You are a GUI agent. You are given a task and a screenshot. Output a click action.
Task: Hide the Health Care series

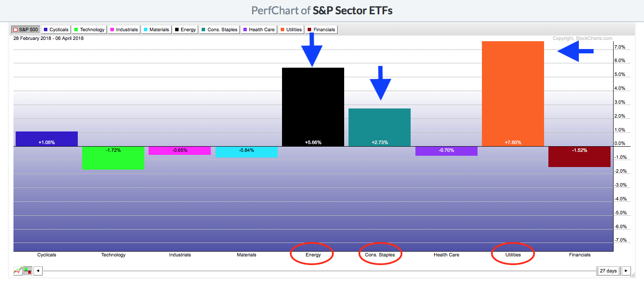(259, 30)
